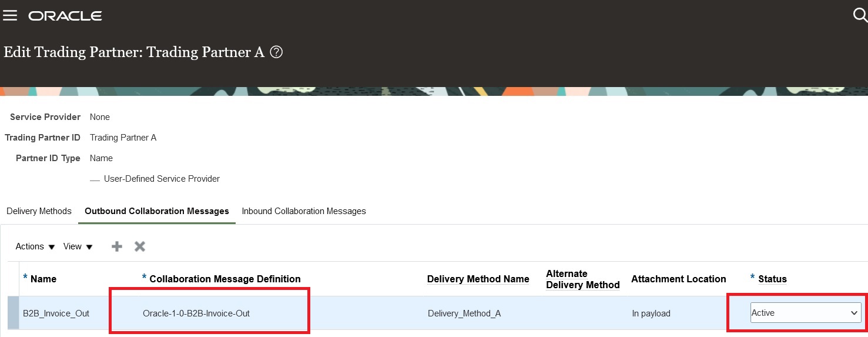
Task: Expand the Active status dropdown
Action: pos(806,313)
